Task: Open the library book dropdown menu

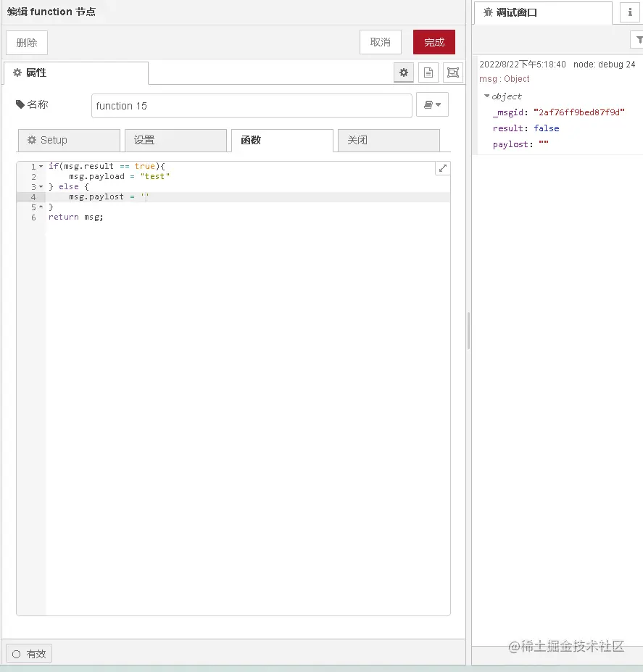Action: point(432,104)
